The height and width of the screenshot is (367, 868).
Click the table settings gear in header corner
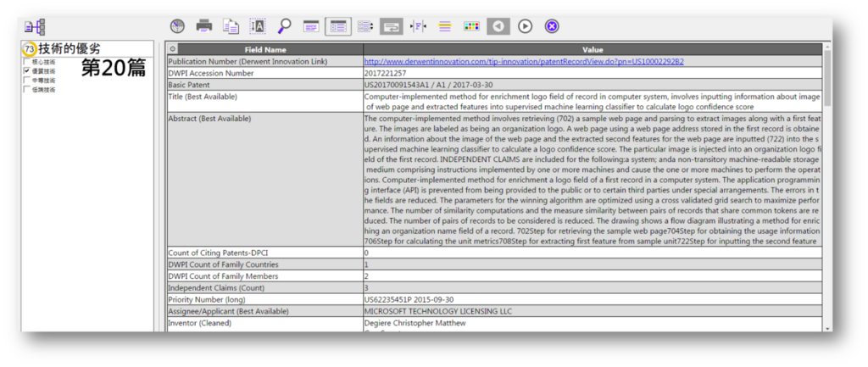tap(173, 50)
